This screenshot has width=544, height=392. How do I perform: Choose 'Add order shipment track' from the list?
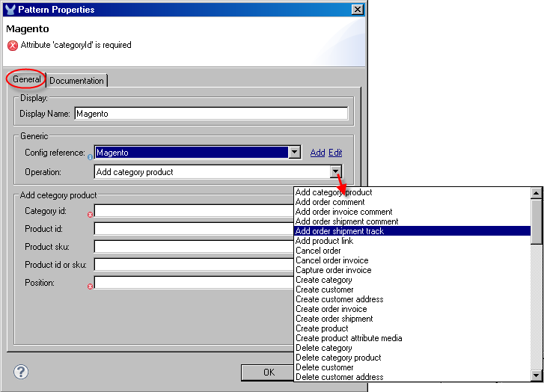[x=340, y=231]
